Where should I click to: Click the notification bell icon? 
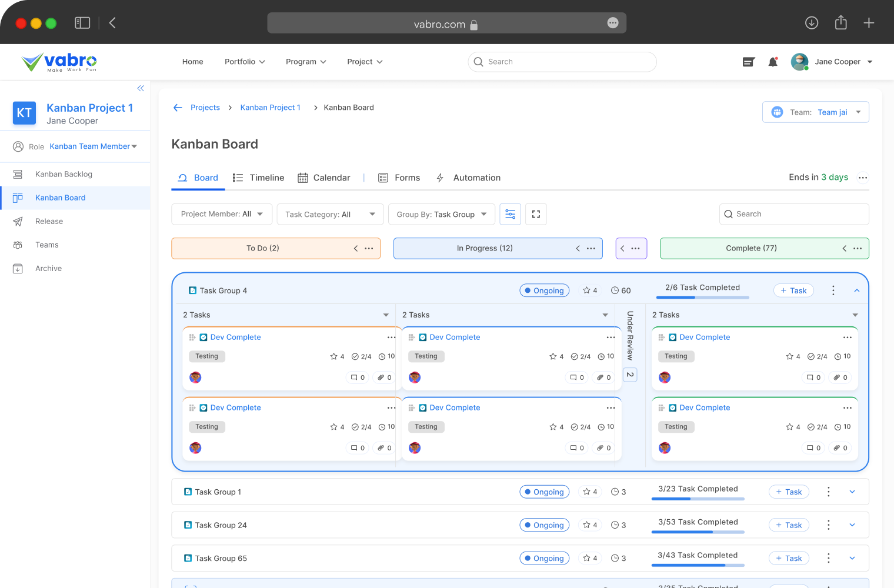point(773,62)
